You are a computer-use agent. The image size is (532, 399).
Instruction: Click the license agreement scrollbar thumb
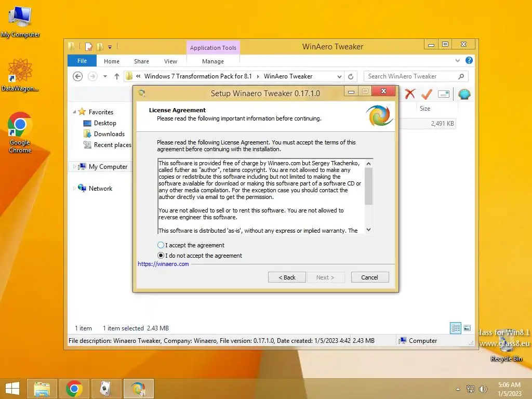point(369,187)
